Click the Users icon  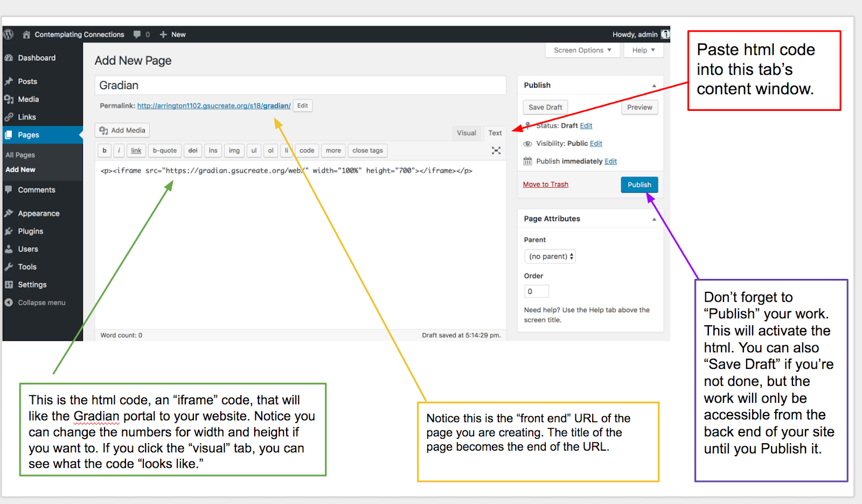coord(9,249)
